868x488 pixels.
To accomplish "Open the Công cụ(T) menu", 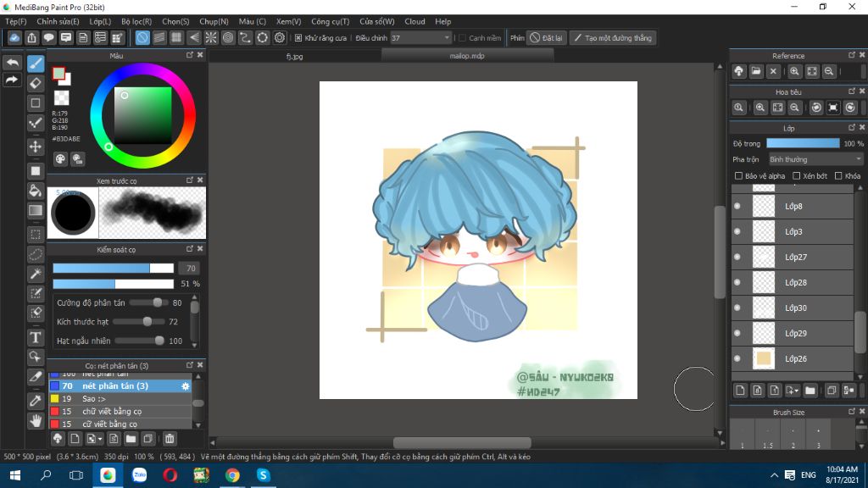I will (x=330, y=21).
